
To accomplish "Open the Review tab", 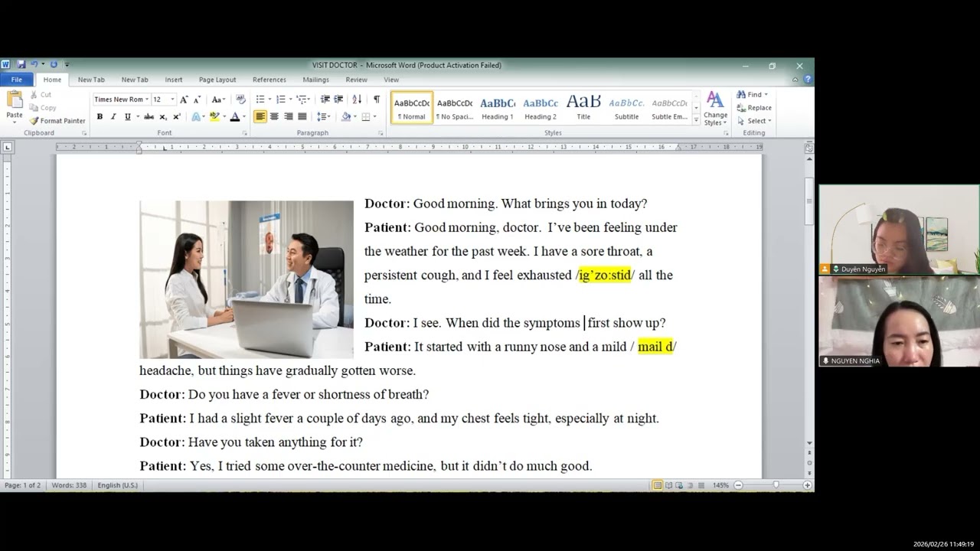I will [356, 80].
